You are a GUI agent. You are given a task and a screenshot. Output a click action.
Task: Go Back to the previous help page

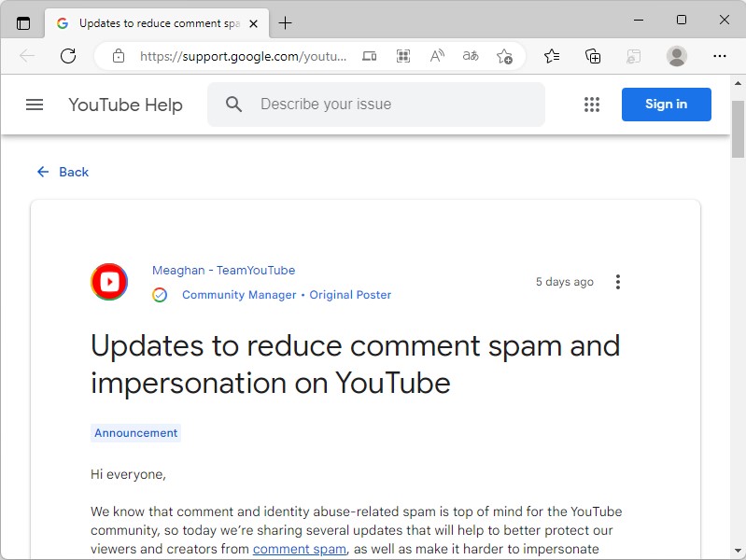[63, 172]
